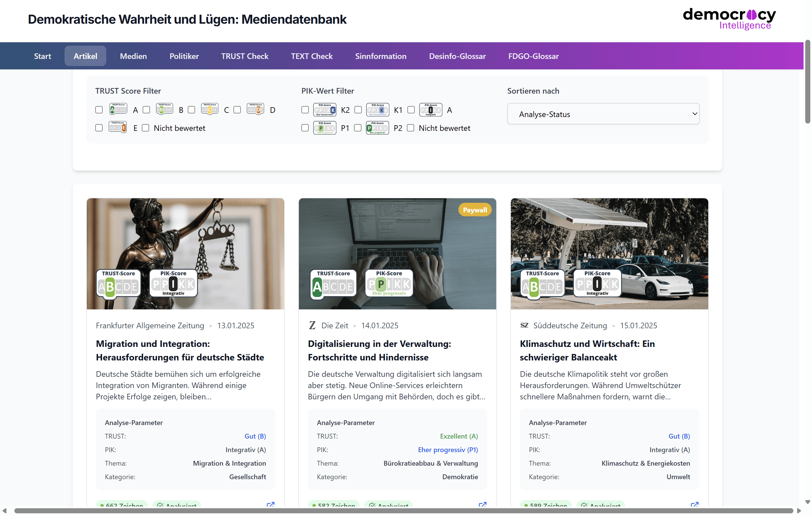812x515 pixels.
Task: Click the Süddeutsche Zeitung SZ logo icon
Action: [x=524, y=325]
